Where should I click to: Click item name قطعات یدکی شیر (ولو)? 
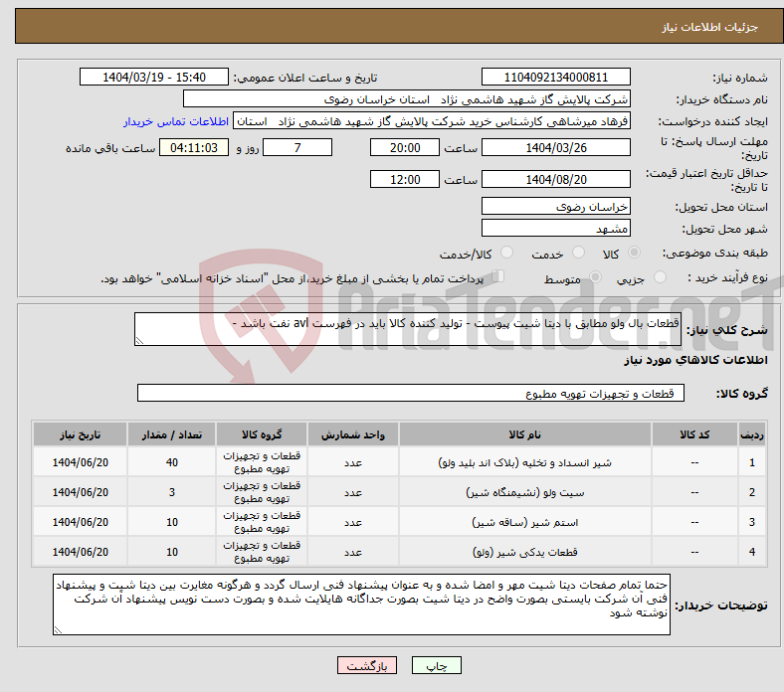(525, 552)
